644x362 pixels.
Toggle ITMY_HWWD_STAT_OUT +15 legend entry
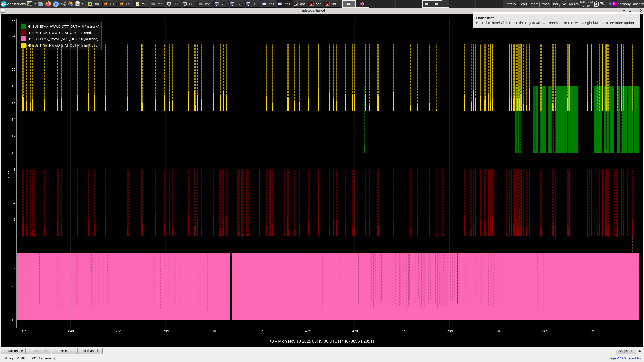click(x=63, y=45)
